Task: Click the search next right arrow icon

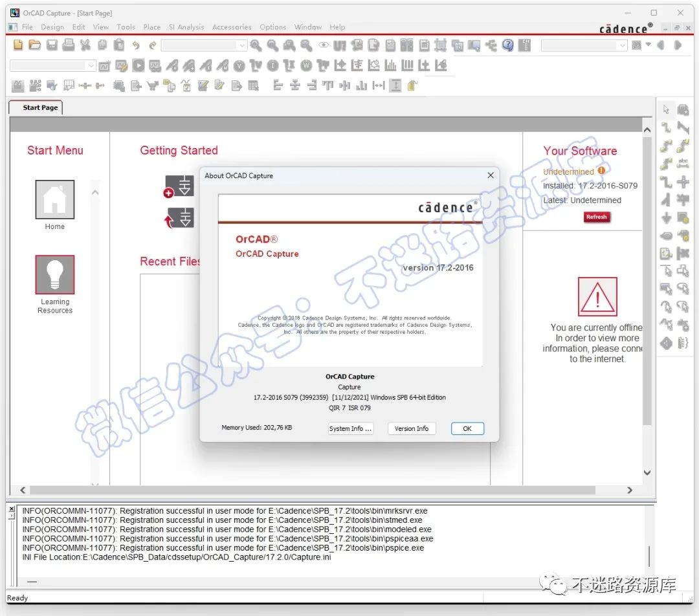Action: click(678, 45)
